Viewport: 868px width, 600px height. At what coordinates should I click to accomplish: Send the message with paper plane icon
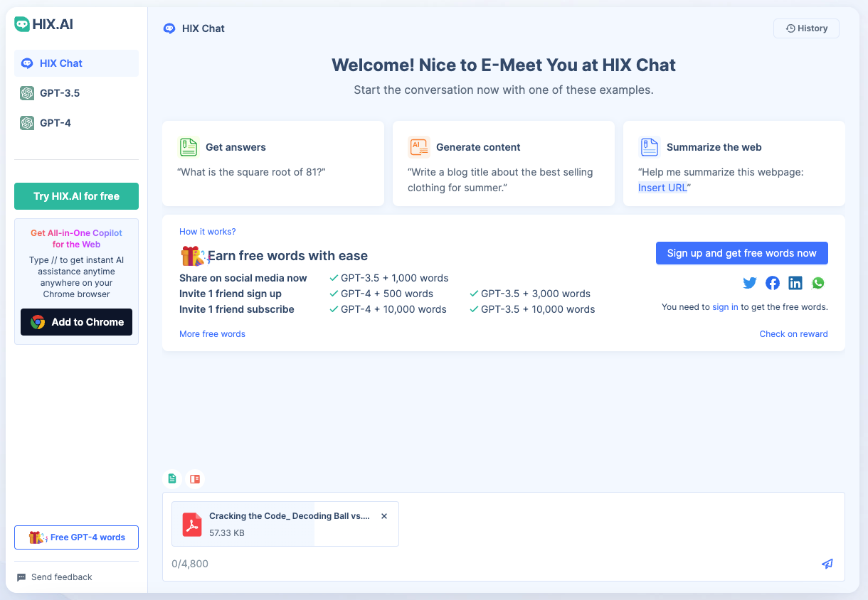827,564
